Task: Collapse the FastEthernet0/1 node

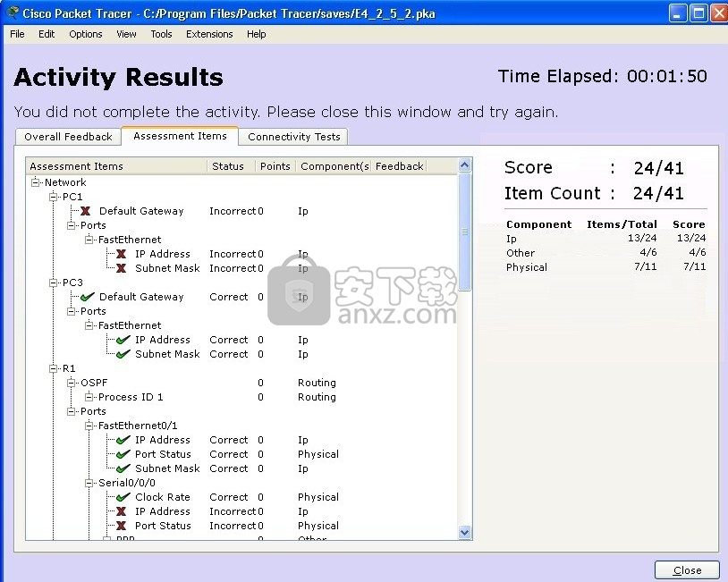Action: coord(89,426)
